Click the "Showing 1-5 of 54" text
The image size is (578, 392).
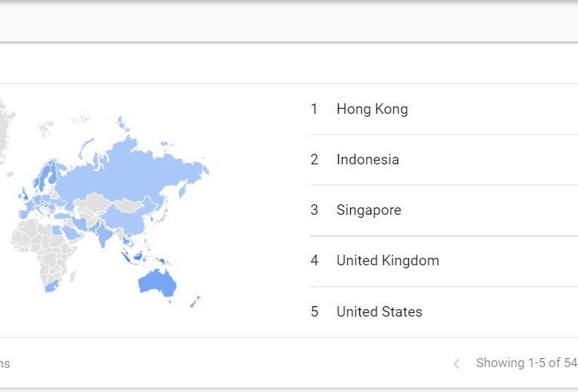coord(527,363)
